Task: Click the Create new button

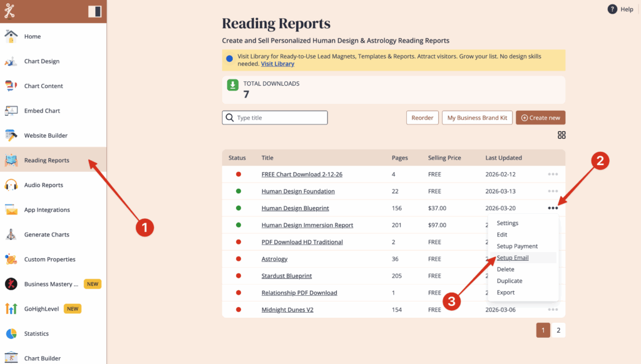Action: coord(540,118)
